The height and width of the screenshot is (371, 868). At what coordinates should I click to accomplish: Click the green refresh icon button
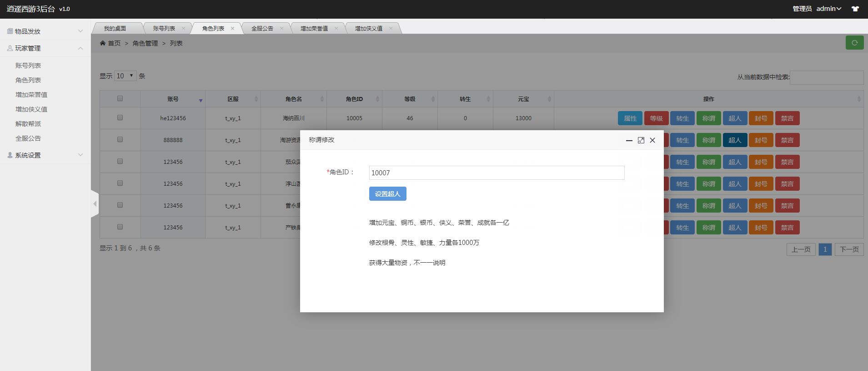(854, 43)
